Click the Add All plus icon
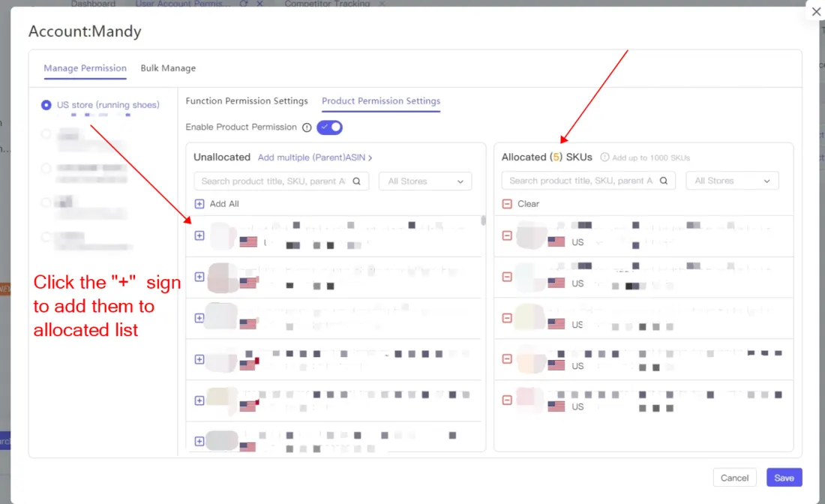 (199, 203)
